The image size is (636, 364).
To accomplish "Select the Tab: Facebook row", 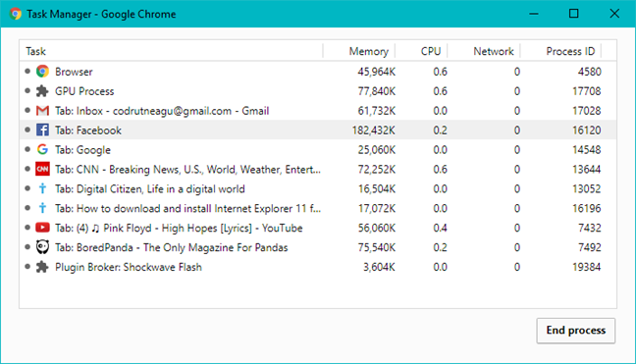I will (x=318, y=130).
